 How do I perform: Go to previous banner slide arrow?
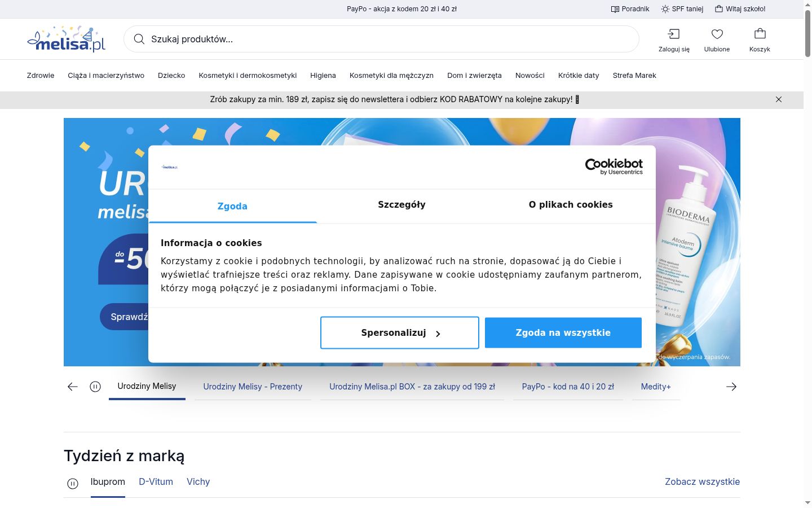(x=73, y=387)
